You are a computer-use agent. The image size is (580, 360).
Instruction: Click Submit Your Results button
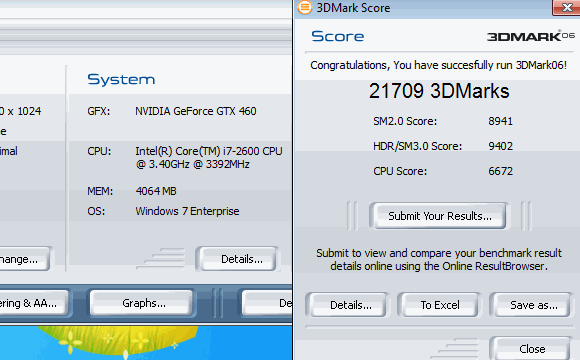pos(439,216)
